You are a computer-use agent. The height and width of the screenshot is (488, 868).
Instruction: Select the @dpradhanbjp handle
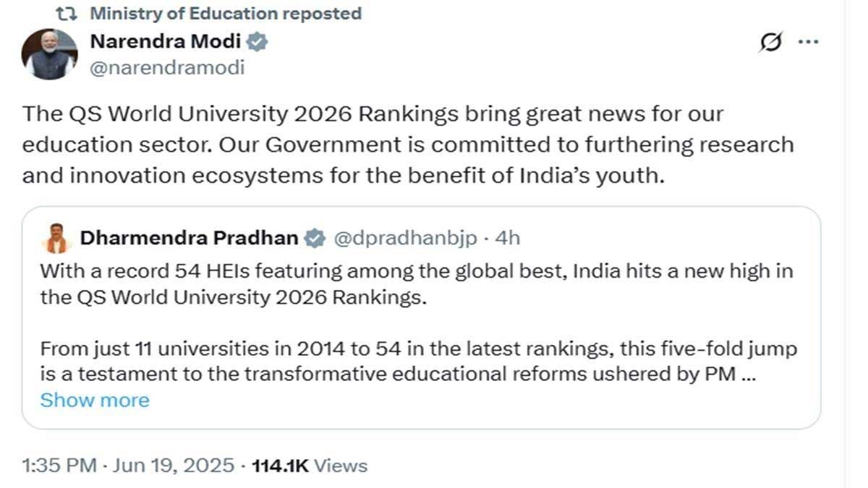tap(406, 237)
